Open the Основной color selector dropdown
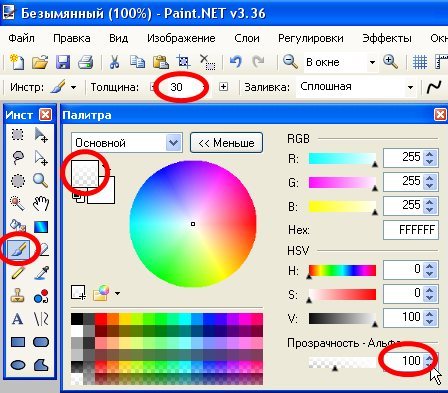 tap(127, 143)
